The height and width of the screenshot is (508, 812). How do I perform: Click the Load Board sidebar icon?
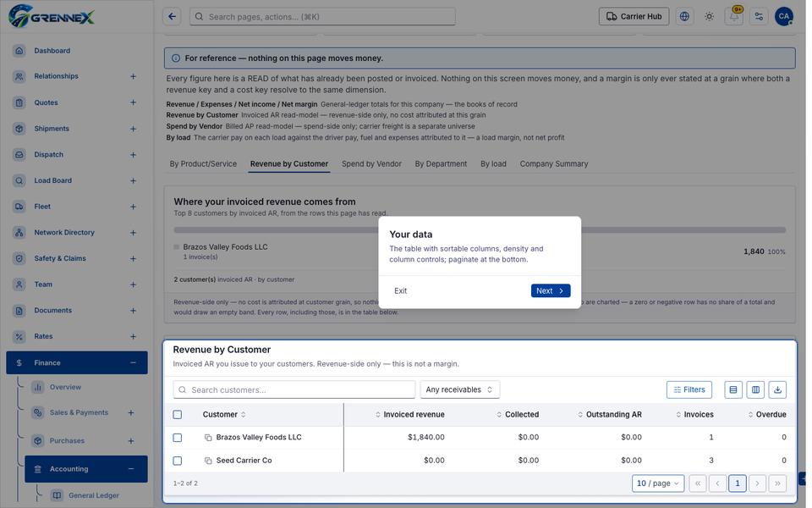(19, 180)
